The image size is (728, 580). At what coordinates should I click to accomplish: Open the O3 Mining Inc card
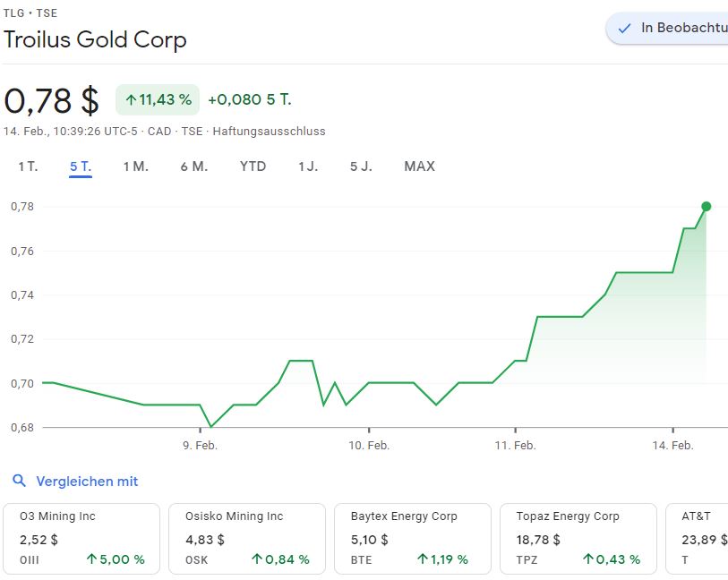click(82, 538)
